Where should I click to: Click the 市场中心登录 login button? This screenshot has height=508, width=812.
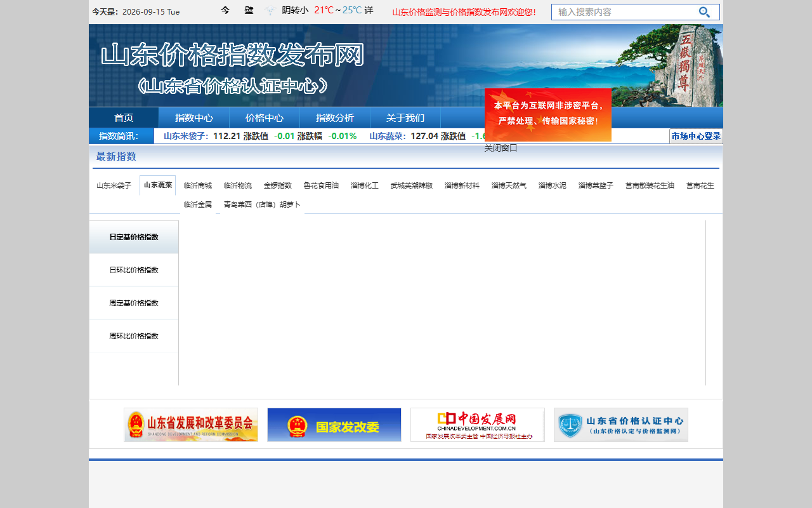[x=696, y=136]
